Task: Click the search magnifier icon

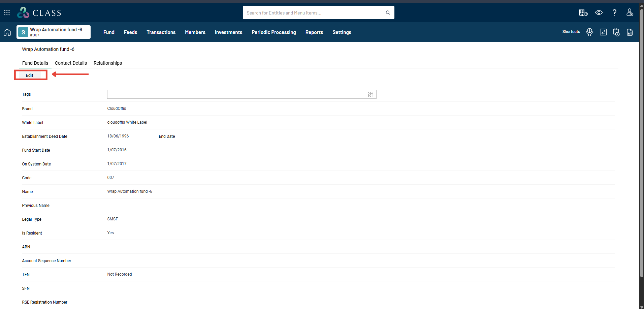Action: point(388,13)
